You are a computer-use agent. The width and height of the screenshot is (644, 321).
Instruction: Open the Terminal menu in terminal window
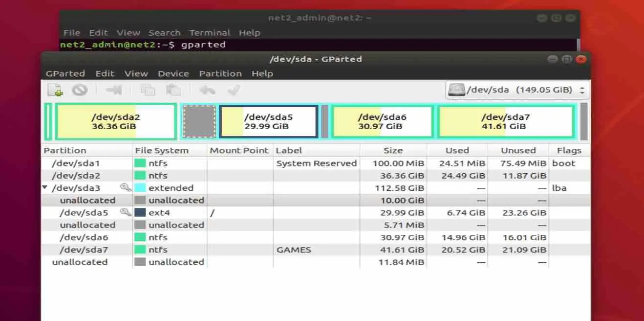coord(210,33)
